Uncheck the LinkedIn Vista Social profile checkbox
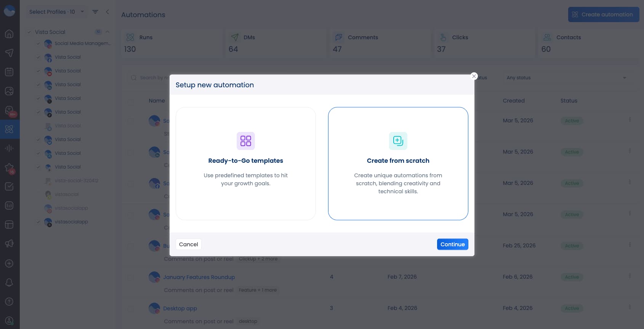This screenshot has width=644, height=329. coord(38,85)
